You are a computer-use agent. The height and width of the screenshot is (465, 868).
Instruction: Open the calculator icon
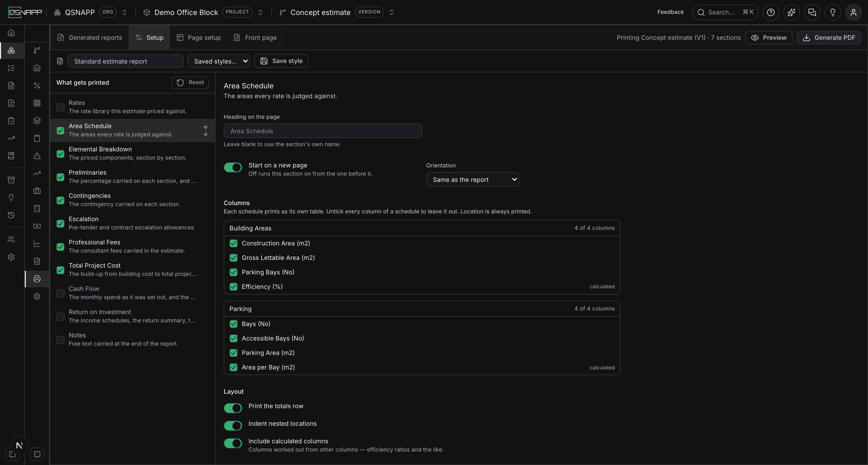point(37,208)
